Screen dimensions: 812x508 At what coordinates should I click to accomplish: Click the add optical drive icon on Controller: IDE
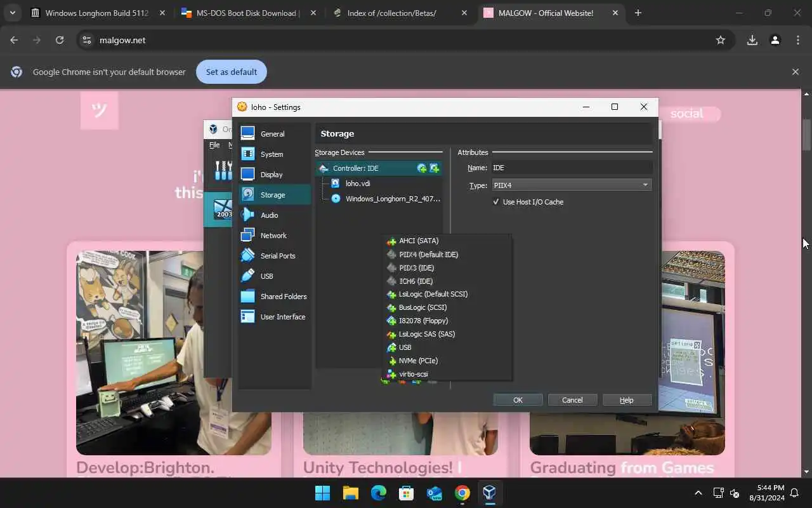422,168
